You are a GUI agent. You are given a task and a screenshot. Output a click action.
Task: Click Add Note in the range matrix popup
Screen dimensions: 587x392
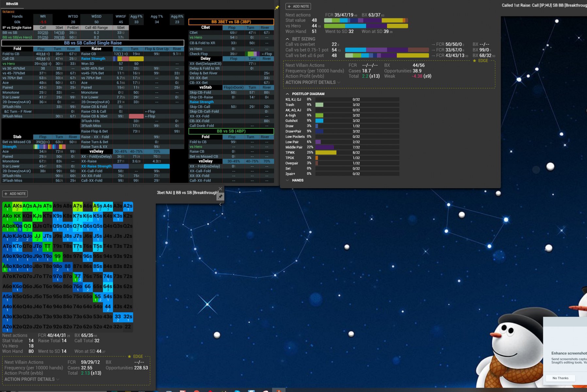pyautogui.click(x=15, y=194)
